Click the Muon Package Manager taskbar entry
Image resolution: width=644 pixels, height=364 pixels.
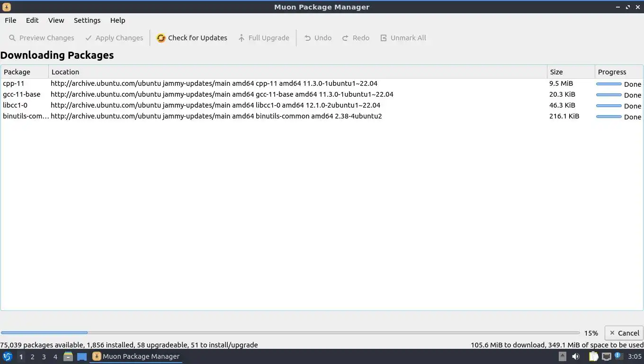136,356
